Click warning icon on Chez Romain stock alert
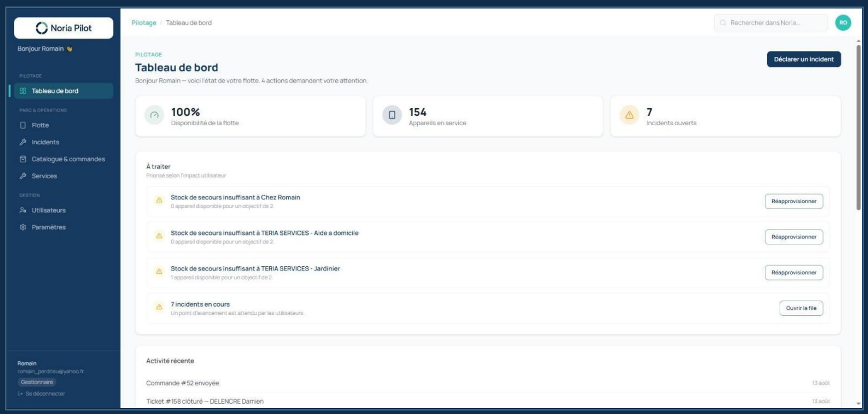This screenshot has height=414, width=868. (159, 200)
